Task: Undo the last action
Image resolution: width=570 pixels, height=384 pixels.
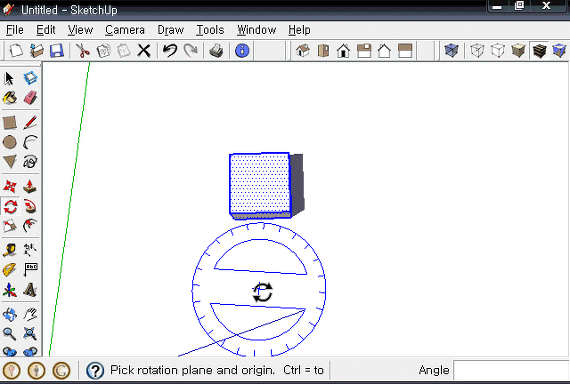Action: (x=170, y=51)
